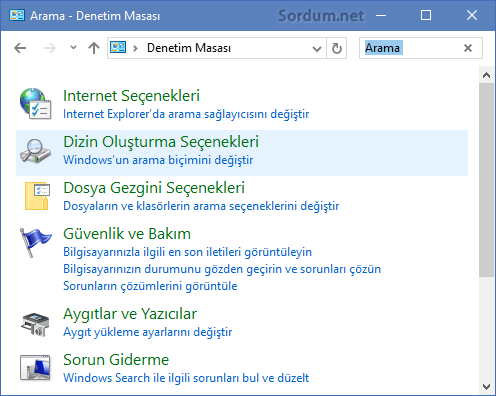Click the window title bar Control Panel icon
The width and height of the screenshot is (496, 396).
click(x=17, y=15)
